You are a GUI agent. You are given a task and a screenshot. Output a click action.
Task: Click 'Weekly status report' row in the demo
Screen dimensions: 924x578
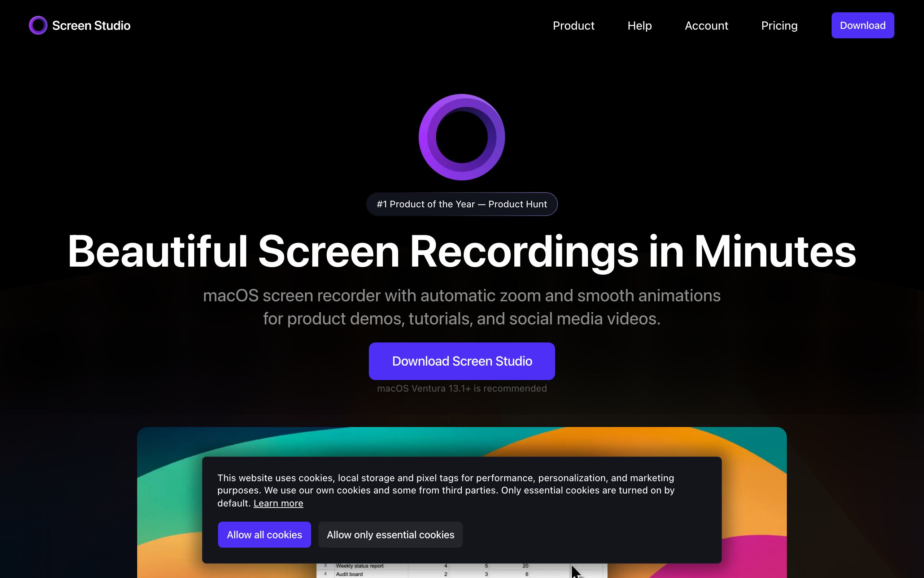click(x=462, y=566)
